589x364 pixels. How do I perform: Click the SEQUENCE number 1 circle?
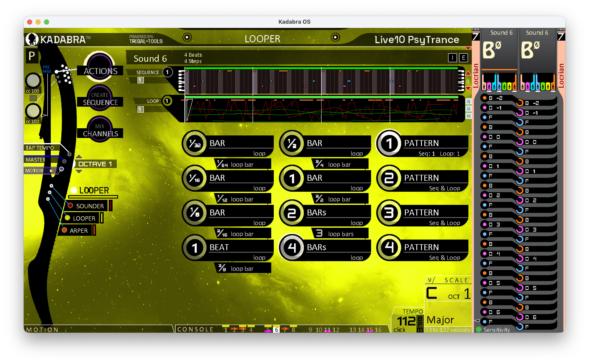[167, 72]
